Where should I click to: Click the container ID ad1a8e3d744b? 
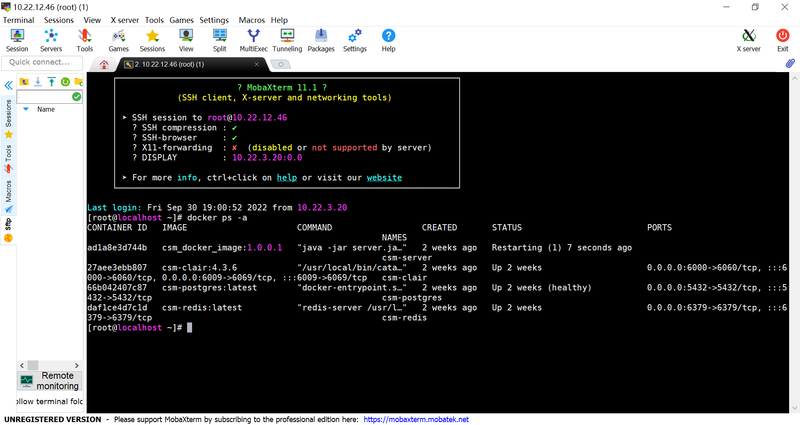click(117, 247)
